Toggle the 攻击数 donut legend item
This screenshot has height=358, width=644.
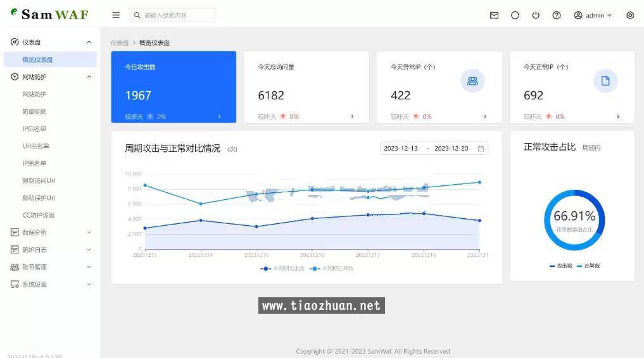561,266
